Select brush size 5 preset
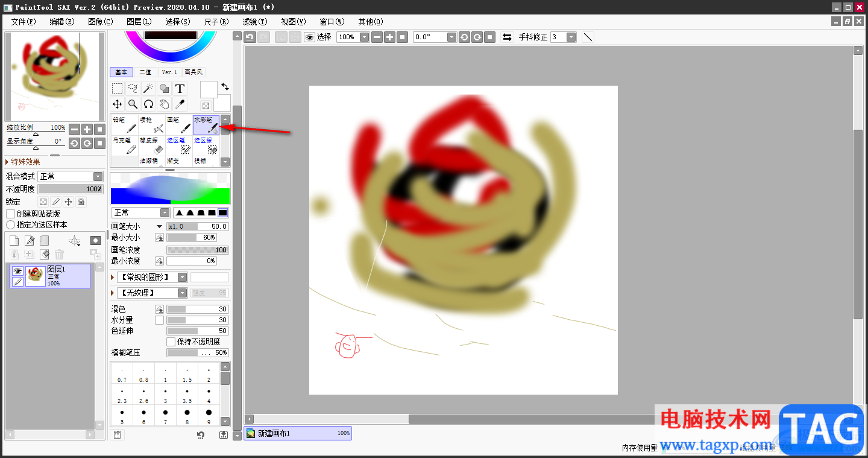Image resolution: width=868 pixels, height=458 pixels. tap(122, 416)
